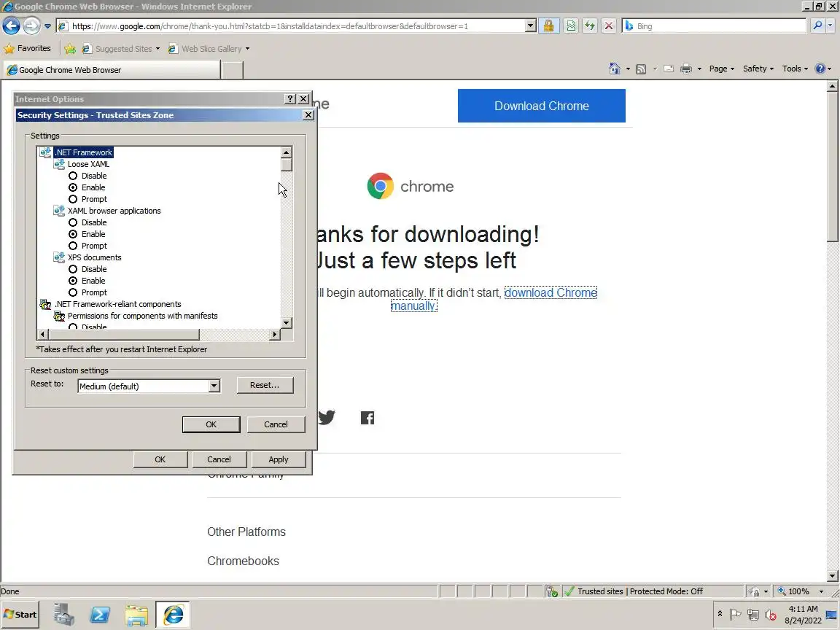Click Reset... in Security Settings

click(x=265, y=385)
